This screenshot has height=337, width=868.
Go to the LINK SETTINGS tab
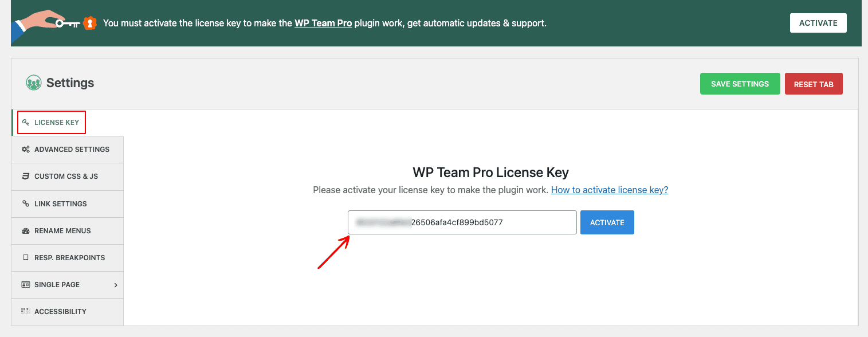click(x=68, y=203)
